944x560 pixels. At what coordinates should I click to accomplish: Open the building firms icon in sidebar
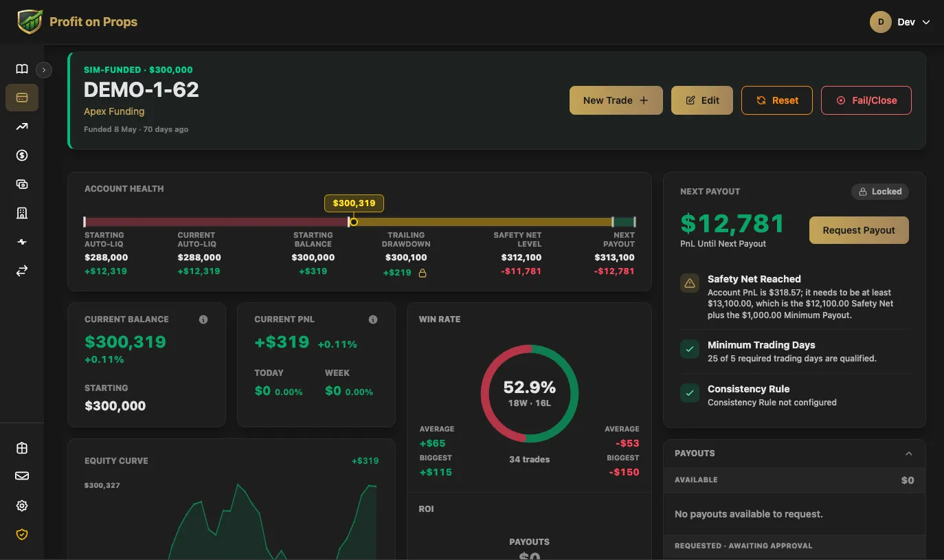pos(22,213)
